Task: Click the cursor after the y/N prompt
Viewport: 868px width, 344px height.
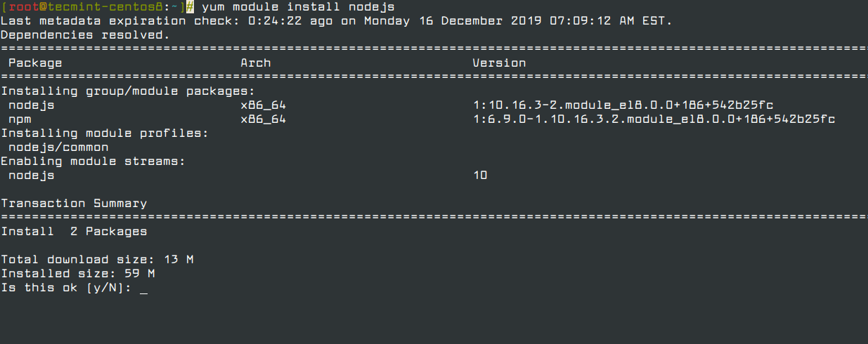Action: (143, 291)
